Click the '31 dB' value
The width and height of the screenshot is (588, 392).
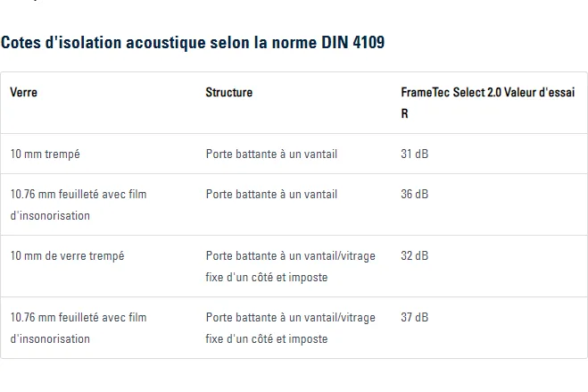(414, 154)
